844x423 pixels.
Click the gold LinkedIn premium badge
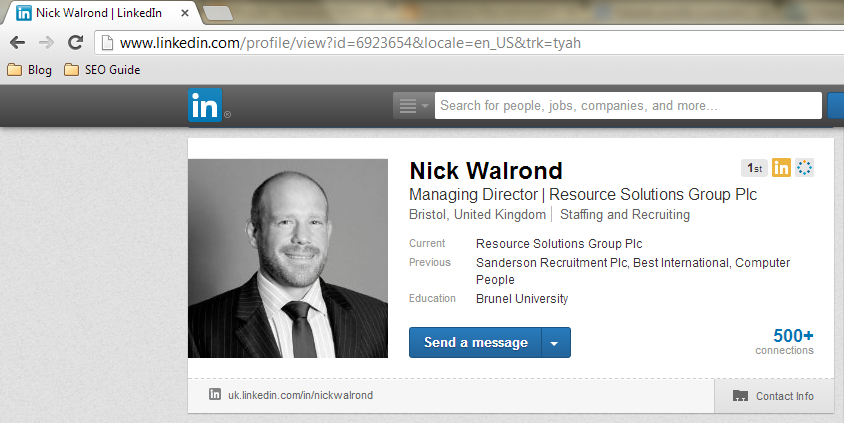(x=781, y=168)
